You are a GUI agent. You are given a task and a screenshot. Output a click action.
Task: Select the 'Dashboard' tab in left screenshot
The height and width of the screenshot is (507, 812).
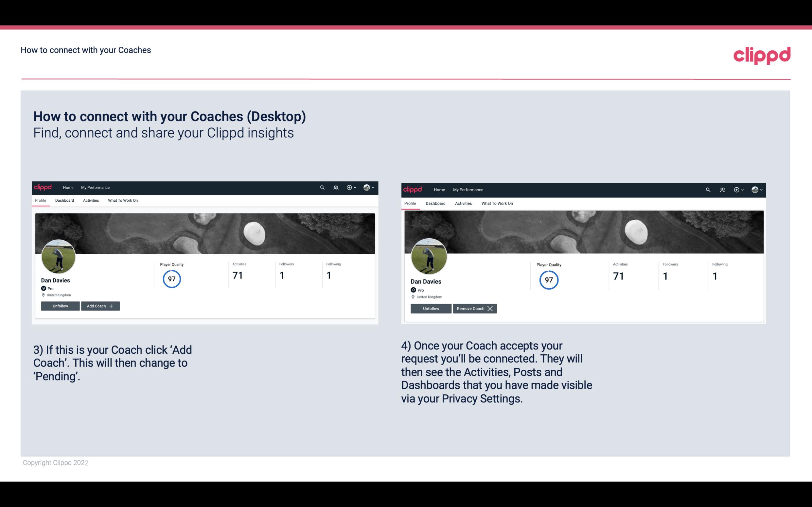[64, 200]
